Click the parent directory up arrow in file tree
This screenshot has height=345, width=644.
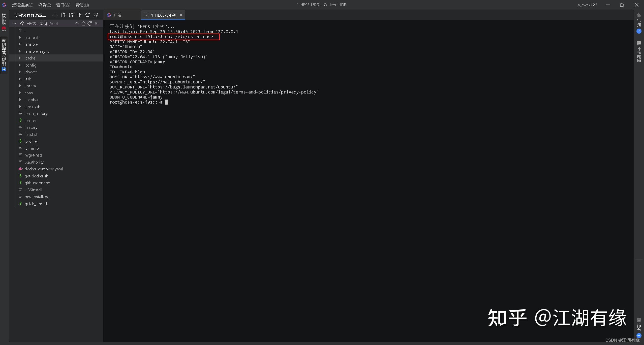click(20, 30)
